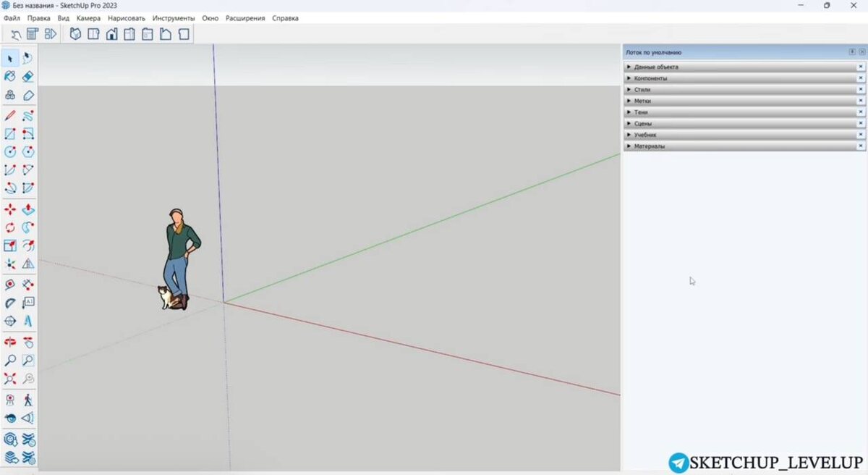Select the Protractor tool
The height and width of the screenshot is (475, 868).
pos(10,303)
